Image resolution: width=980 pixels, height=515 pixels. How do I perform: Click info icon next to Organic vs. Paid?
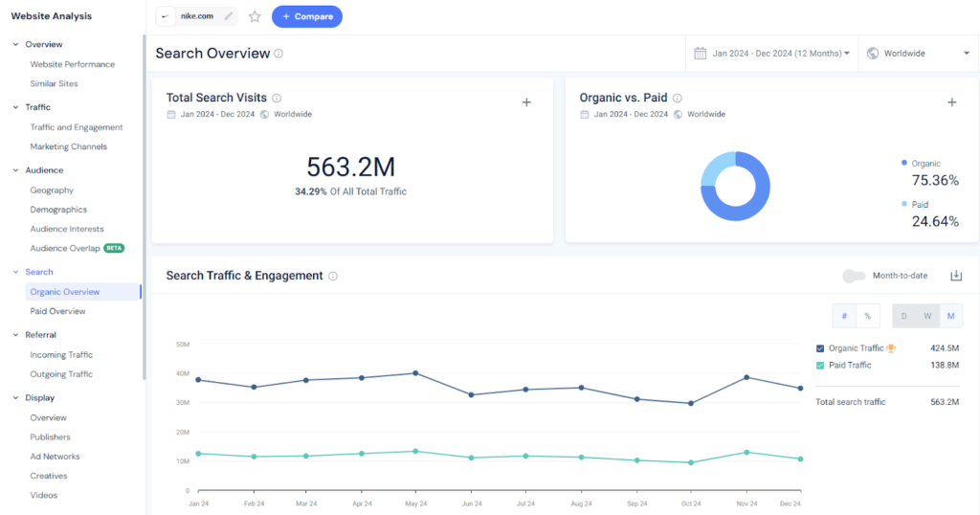(x=677, y=98)
